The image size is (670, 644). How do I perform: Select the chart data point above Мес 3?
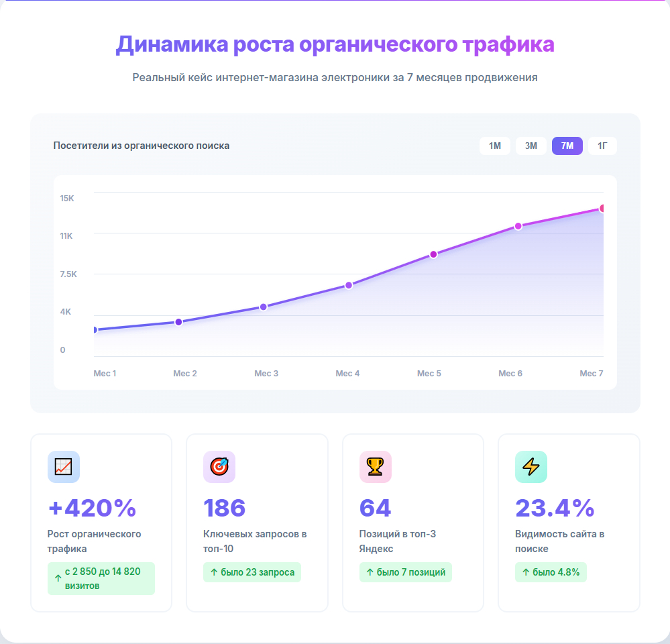pos(264,307)
